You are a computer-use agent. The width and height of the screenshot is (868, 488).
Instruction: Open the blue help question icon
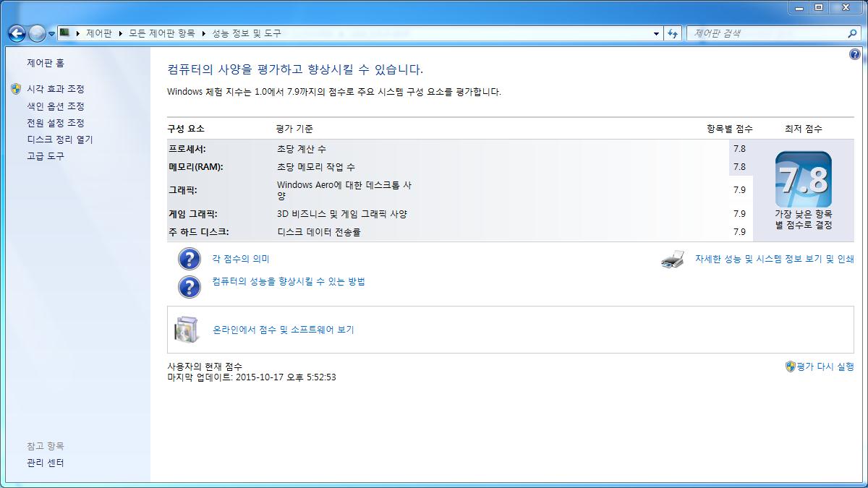[x=855, y=55]
